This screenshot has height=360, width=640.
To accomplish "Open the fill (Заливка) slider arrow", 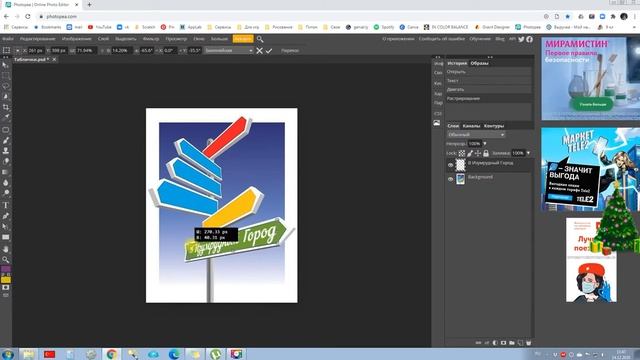I will coord(528,153).
